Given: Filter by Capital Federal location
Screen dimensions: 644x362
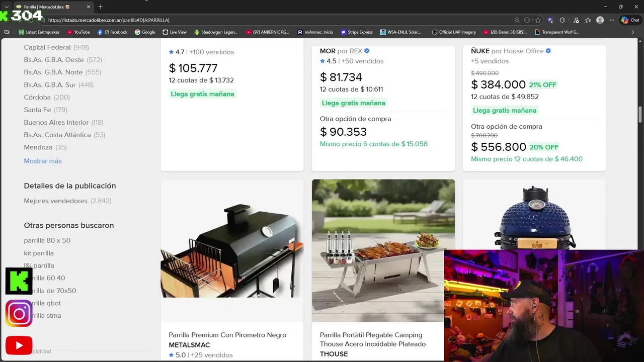Looking at the screenshot, I should click(x=56, y=47).
